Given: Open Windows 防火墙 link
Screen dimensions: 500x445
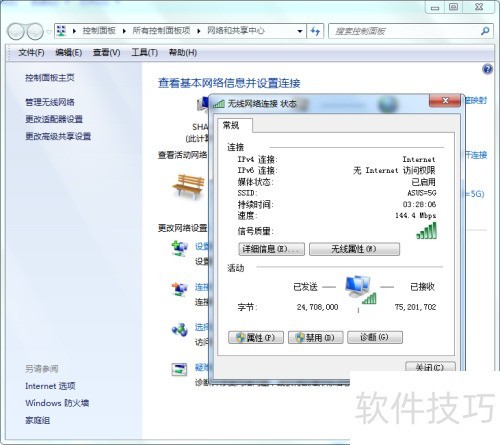Looking at the screenshot, I should click(x=57, y=403).
